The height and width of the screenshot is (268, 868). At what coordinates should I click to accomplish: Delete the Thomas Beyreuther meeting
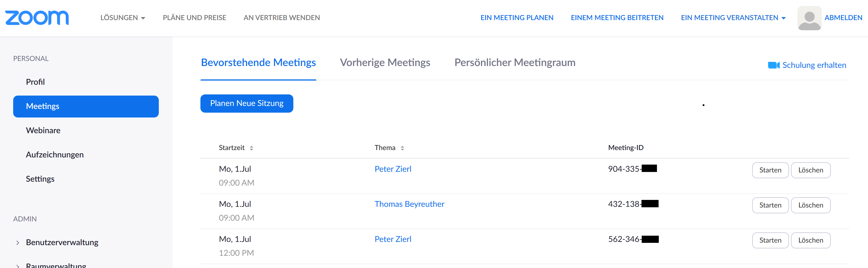click(810, 205)
